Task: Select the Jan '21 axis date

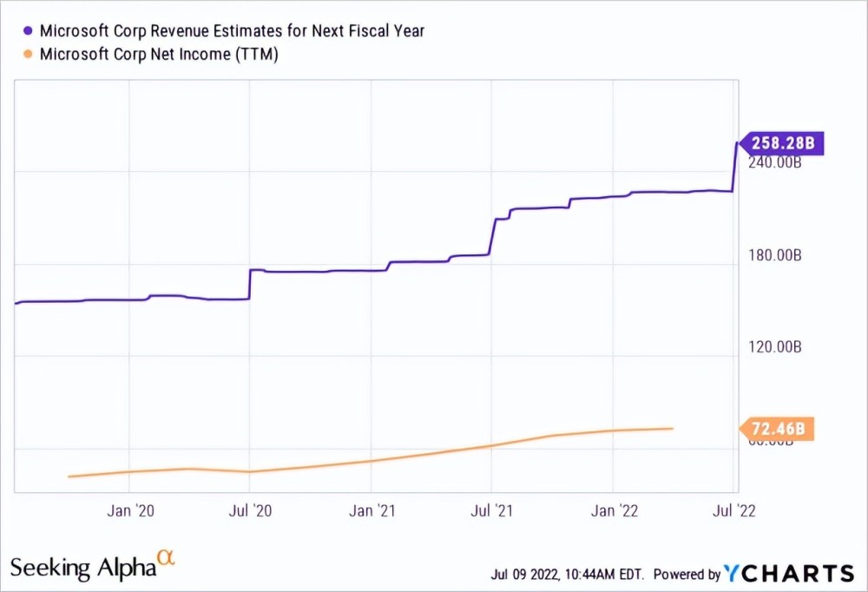Action: coord(372,510)
